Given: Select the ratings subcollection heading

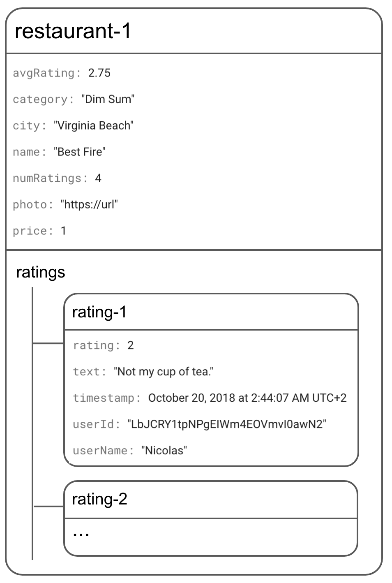Looking at the screenshot, I should tap(41, 272).
